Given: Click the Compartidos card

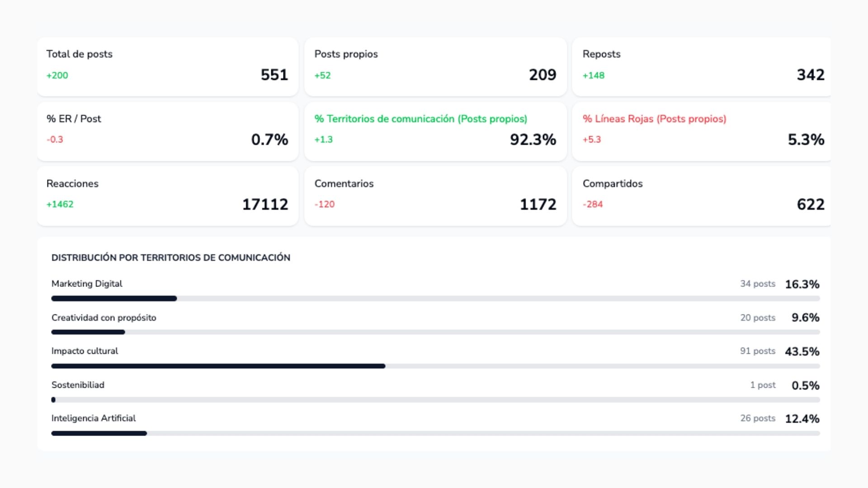Looking at the screenshot, I should coord(701,196).
